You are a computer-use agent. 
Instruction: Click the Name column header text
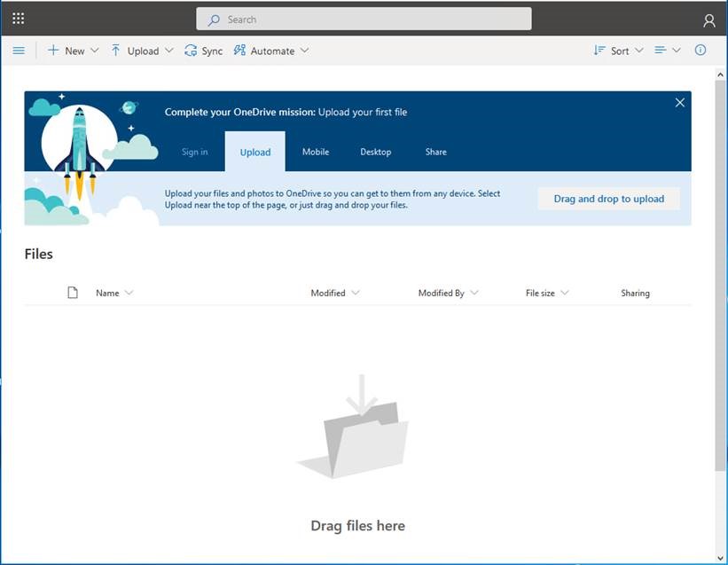(107, 293)
